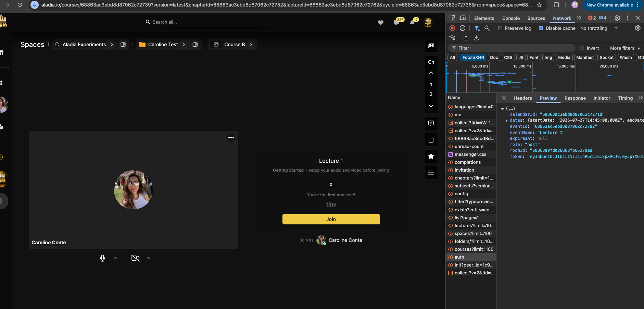Viewport: 644px width, 309px height.
Task: Clear the network log
Action: tap(463, 28)
